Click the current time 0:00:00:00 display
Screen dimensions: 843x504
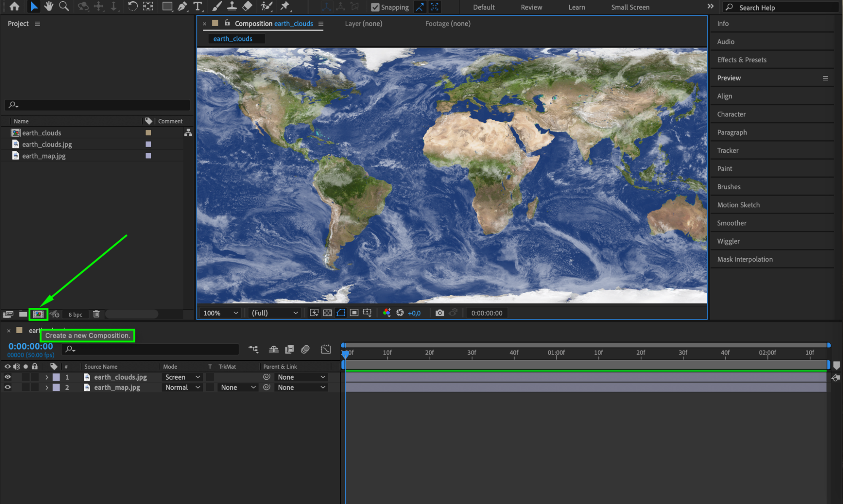(x=31, y=346)
